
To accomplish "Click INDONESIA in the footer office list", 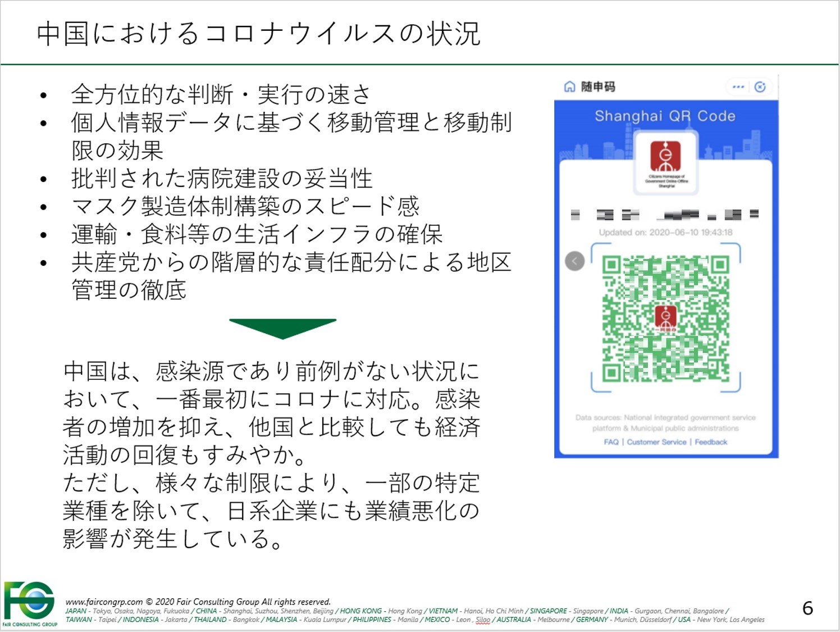I will [140, 620].
